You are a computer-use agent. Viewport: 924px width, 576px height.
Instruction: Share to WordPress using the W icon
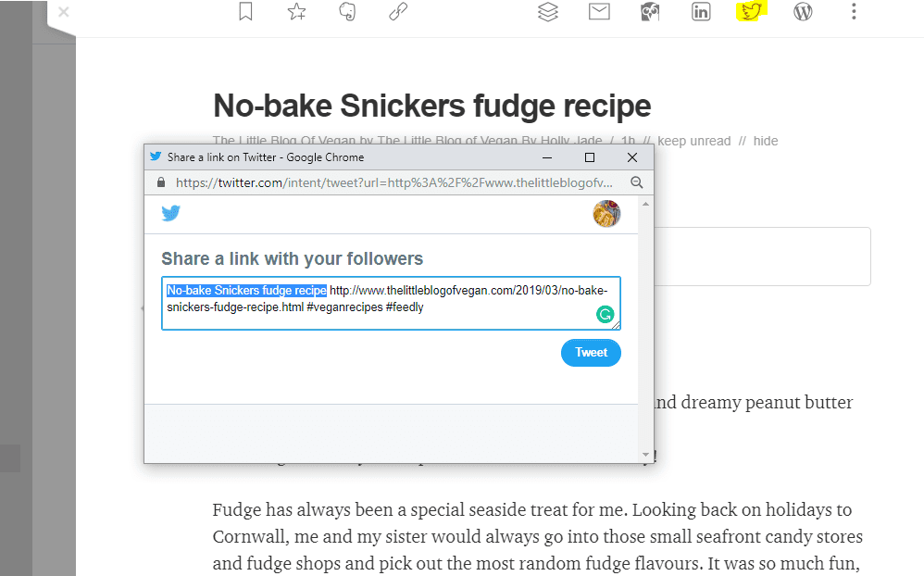[803, 11]
